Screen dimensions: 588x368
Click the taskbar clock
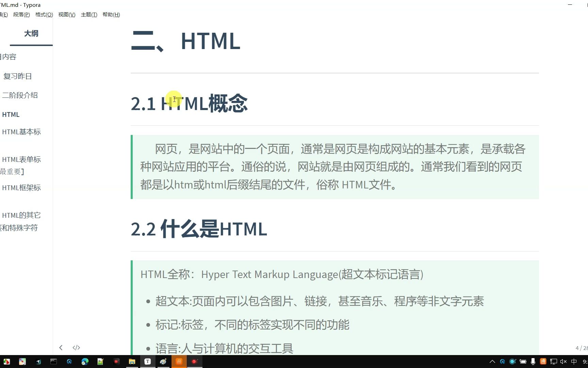click(x=585, y=362)
